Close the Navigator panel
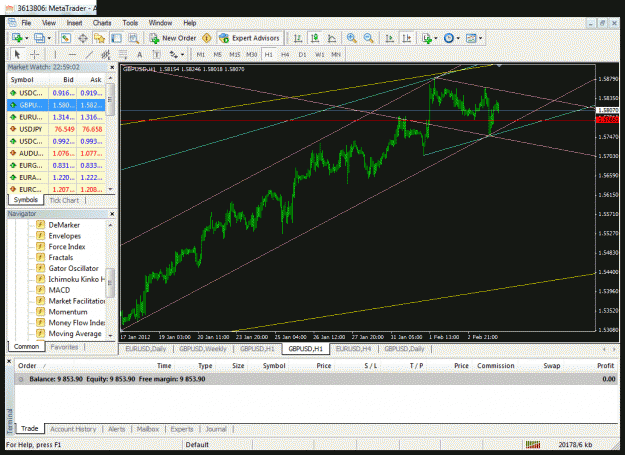Screen dimensions: 625x455 click(x=112, y=214)
